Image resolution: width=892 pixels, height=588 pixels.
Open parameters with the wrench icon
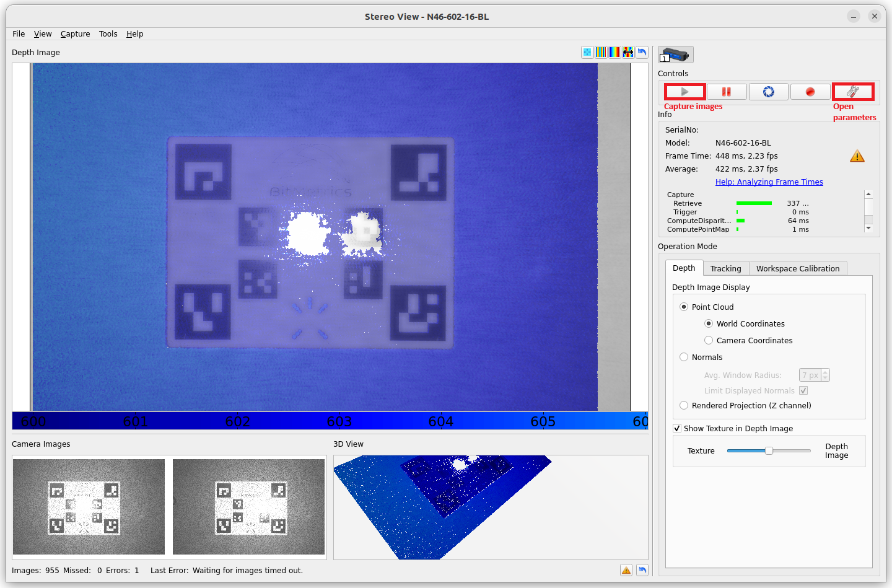pyautogui.click(x=853, y=92)
